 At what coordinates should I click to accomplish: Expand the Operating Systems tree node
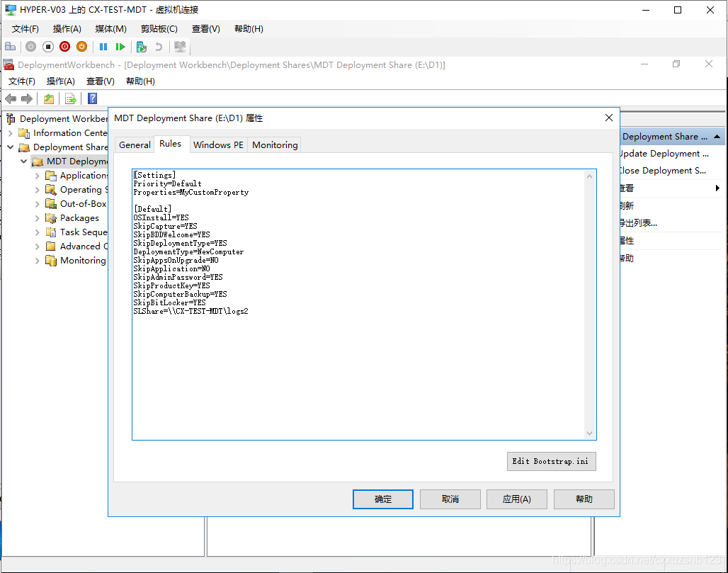tap(37, 190)
